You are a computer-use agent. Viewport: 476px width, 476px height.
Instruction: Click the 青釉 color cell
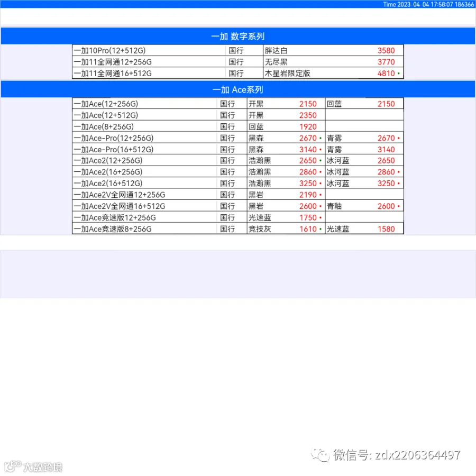pos(334,206)
